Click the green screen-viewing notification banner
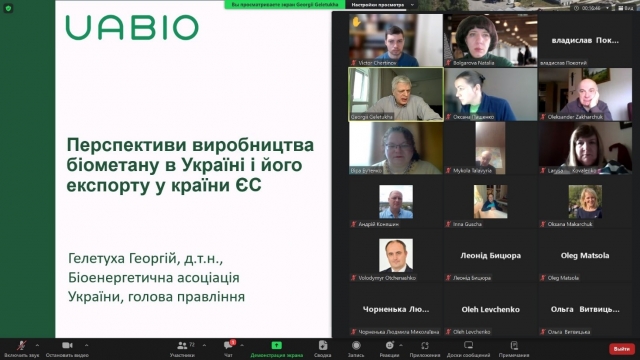Viewport: 640px width, 360px height. pyautogui.click(x=285, y=4)
